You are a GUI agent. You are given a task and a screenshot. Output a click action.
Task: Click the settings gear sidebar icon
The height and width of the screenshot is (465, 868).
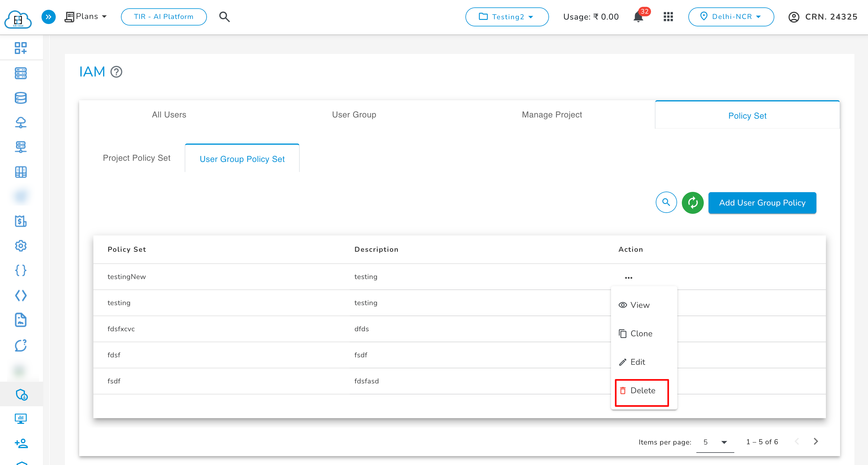tap(20, 246)
